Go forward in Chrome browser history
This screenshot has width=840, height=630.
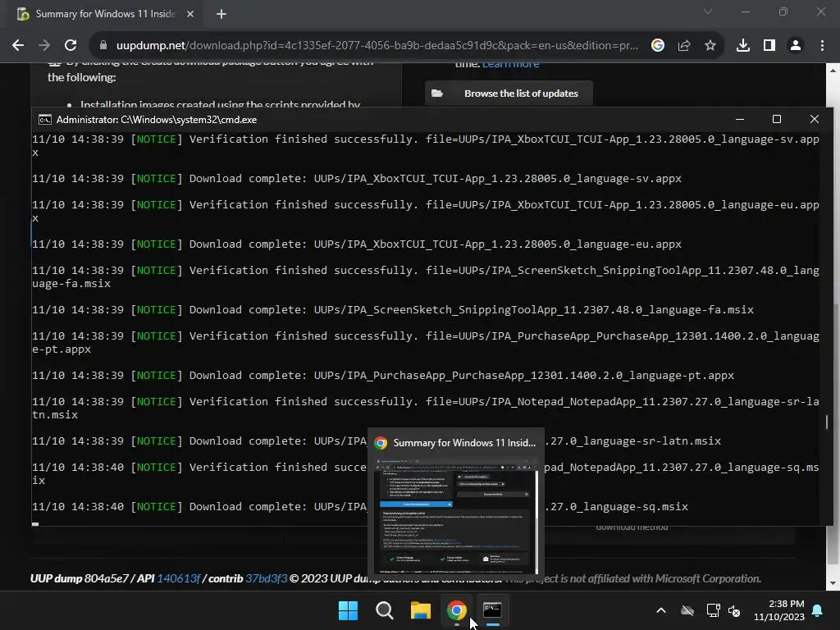(44, 46)
